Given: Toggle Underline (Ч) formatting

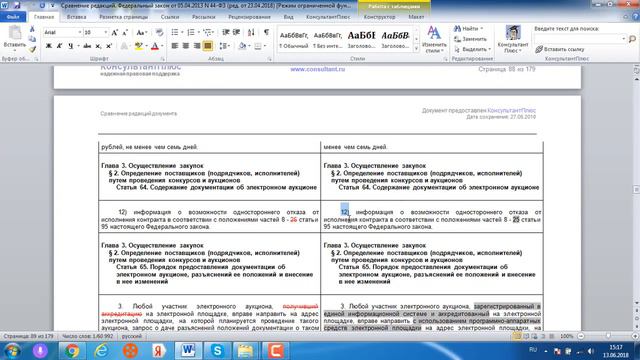Looking at the screenshot, I should [70, 46].
